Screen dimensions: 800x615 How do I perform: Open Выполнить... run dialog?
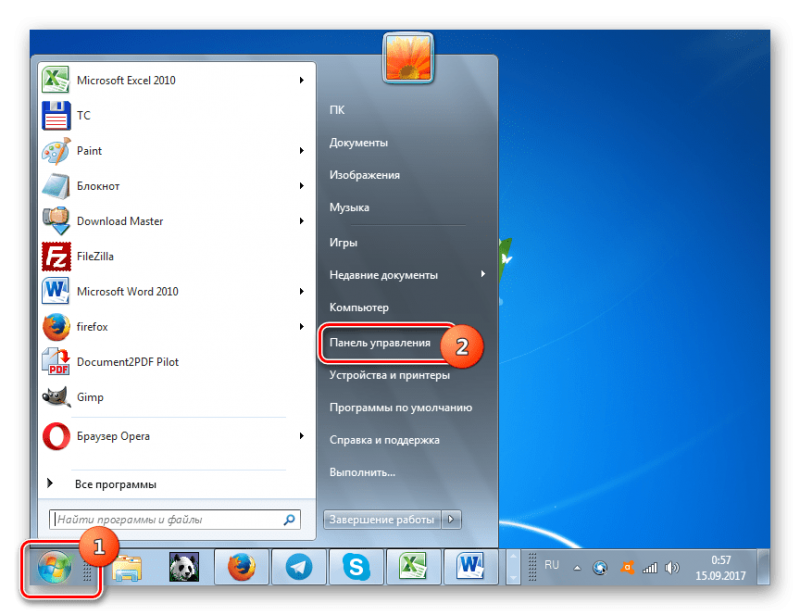pos(362,472)
